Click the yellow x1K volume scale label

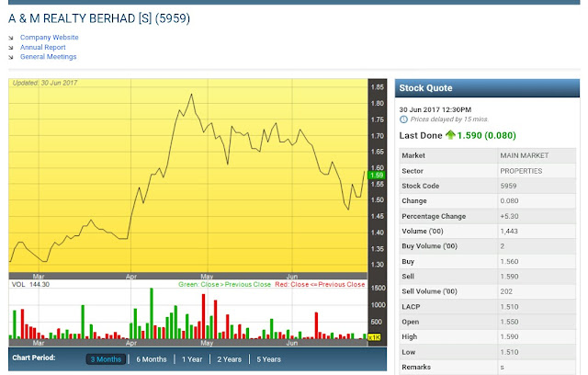coord(374,337)
